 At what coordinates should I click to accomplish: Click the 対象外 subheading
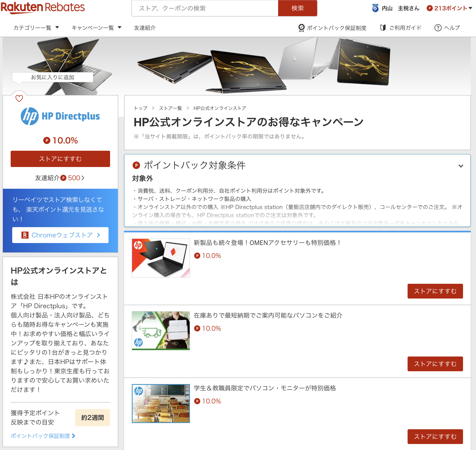(142, 178)
